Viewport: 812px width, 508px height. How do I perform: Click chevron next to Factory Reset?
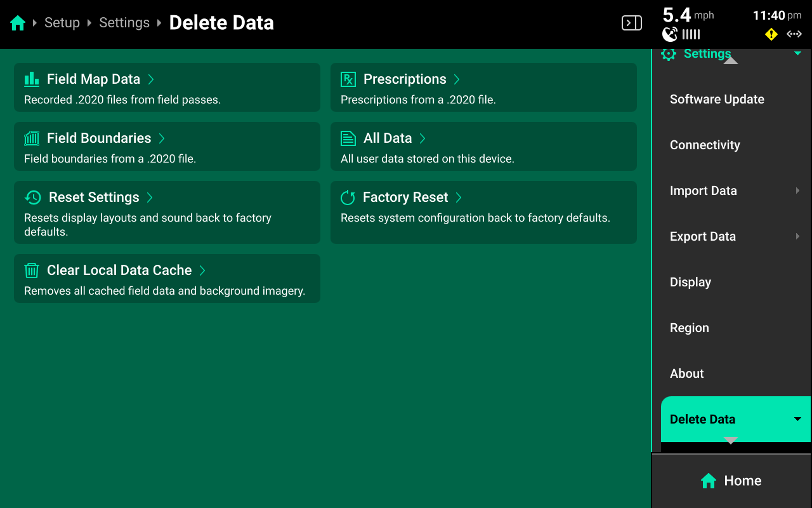459,197
